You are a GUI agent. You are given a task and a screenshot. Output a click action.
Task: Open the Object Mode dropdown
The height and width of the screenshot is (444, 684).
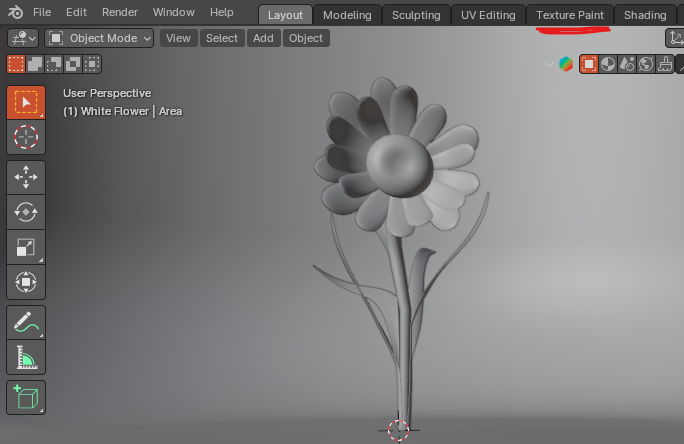click(99, 38)
